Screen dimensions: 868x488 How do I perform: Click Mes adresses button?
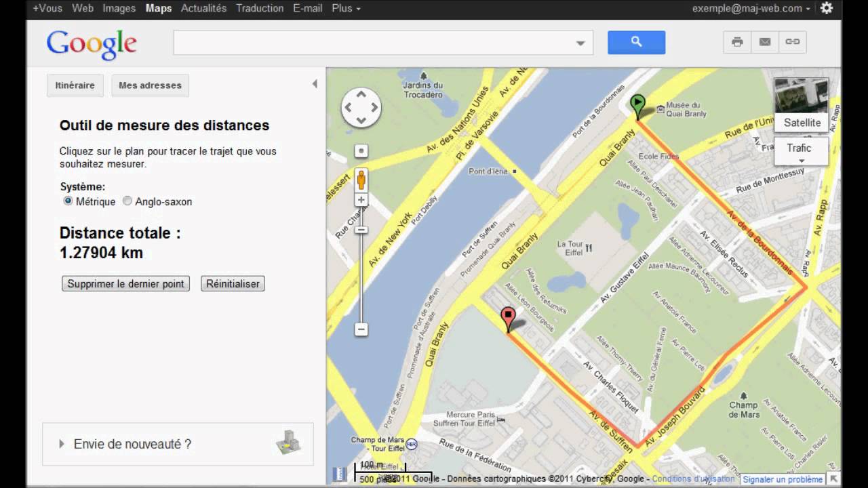150,85
